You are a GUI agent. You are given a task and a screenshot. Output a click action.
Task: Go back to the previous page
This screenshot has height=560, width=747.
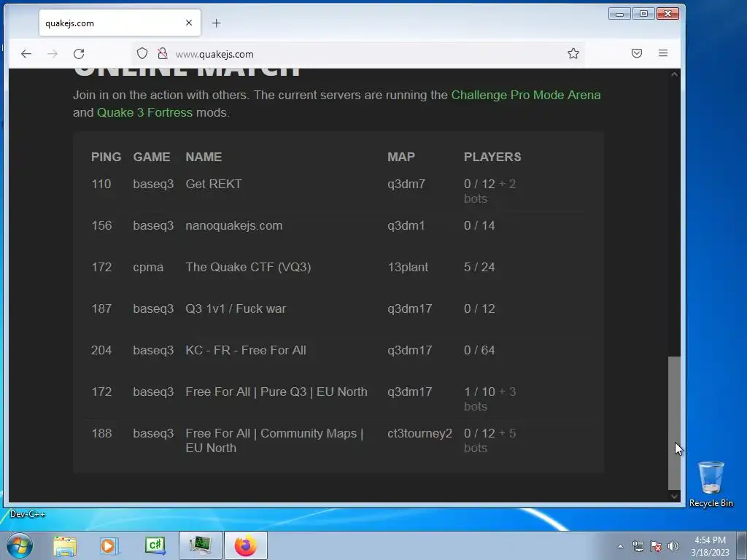click(26, 54)
